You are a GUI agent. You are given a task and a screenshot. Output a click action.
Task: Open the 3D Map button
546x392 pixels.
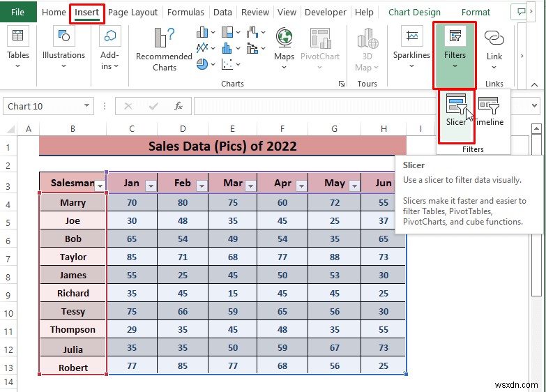367,50
